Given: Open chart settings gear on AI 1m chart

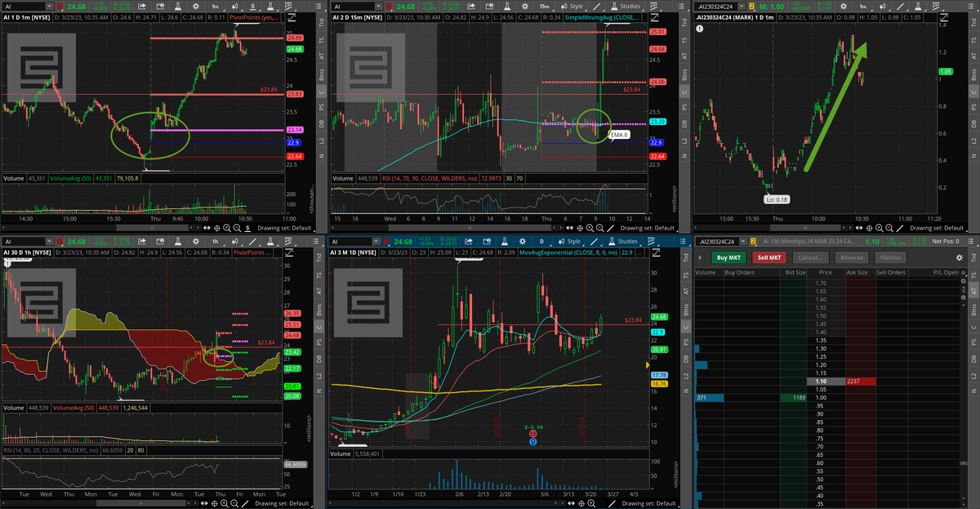Looking at the screenshot, I should (x=195, y=7).
